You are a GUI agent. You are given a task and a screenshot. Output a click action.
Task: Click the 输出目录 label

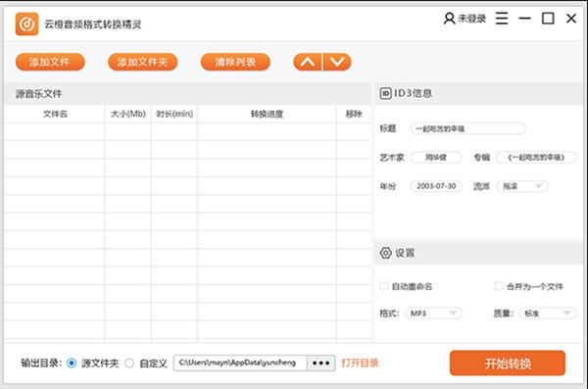41,364
